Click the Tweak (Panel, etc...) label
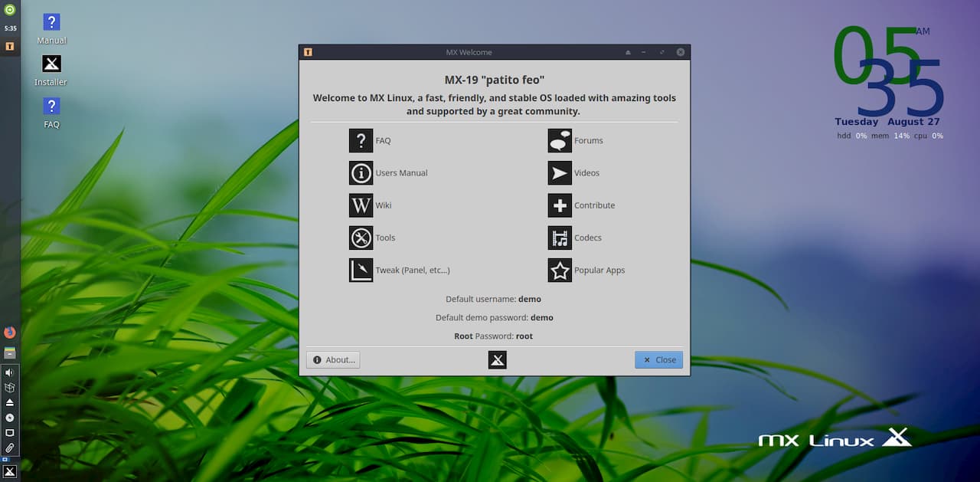This screenshot has width=980, height=482. coord(413,271)
